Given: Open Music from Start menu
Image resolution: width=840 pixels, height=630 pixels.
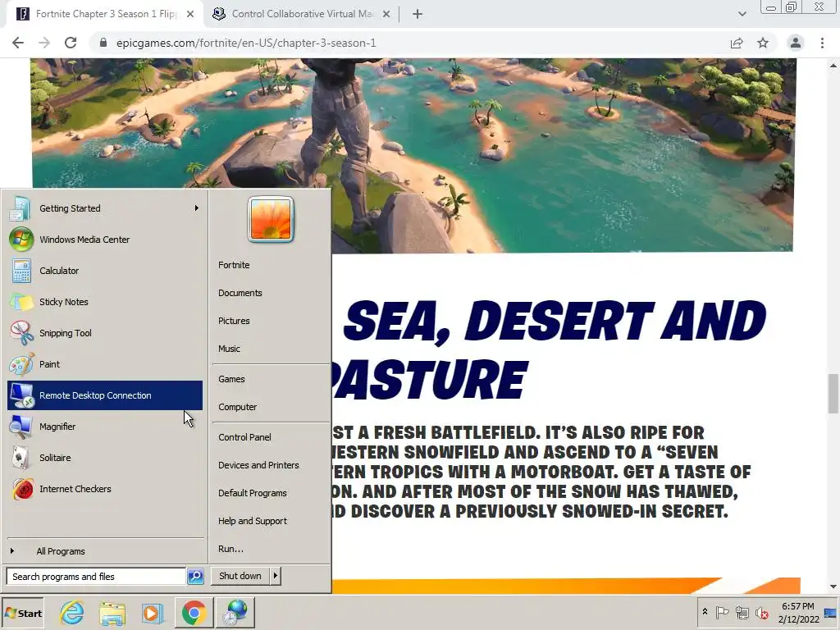Looking at the screenshot, I should click(x=229, y=349).
